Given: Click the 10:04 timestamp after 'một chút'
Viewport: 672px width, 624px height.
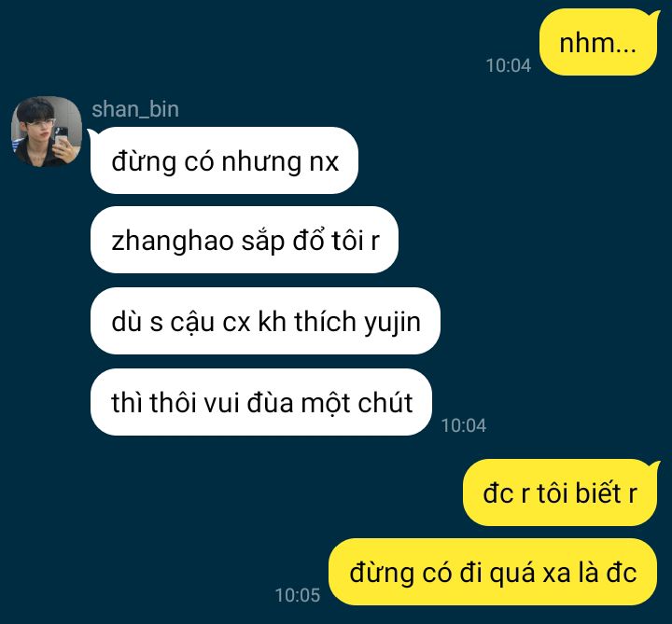Looking at the screenshot, I should pos(463,425).
